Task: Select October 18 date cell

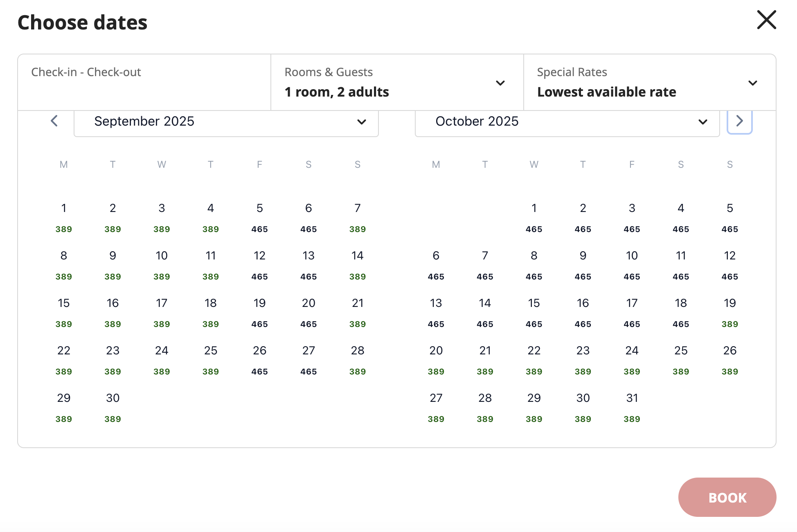Action: point(681,313)
